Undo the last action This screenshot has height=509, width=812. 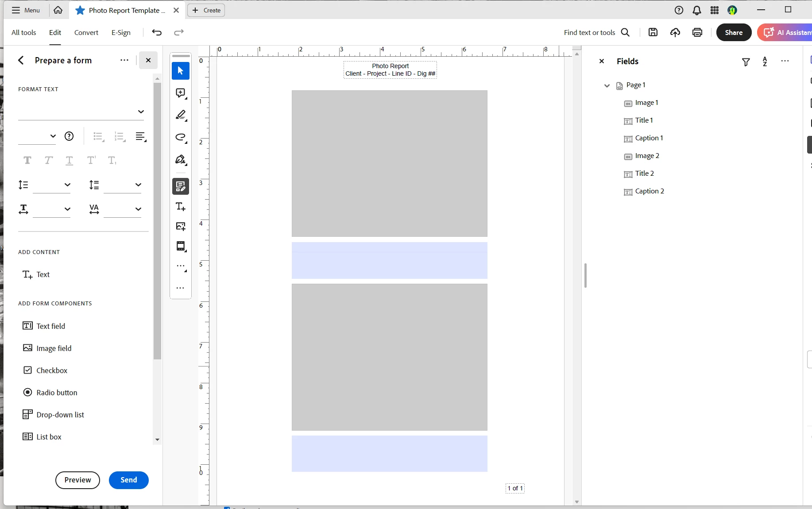(157, 32)
